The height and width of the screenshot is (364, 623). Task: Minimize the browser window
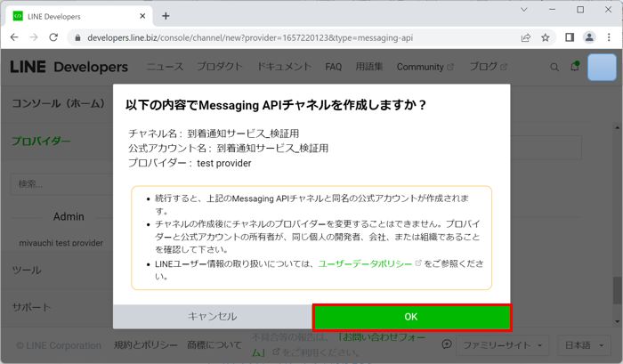click(553, 10)
